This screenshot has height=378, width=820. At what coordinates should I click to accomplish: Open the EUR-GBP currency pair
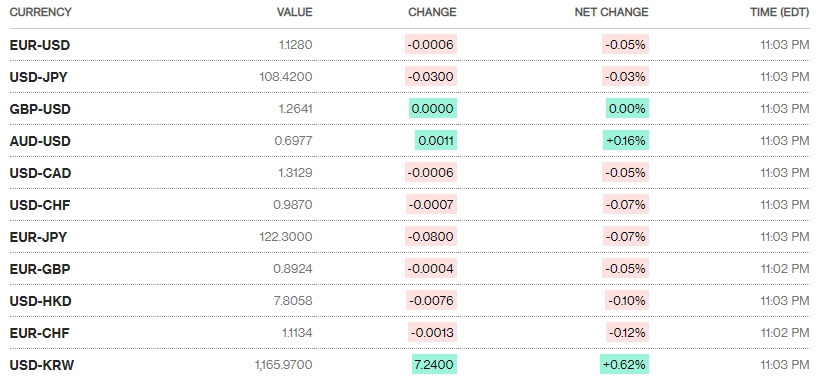[40, 269]
